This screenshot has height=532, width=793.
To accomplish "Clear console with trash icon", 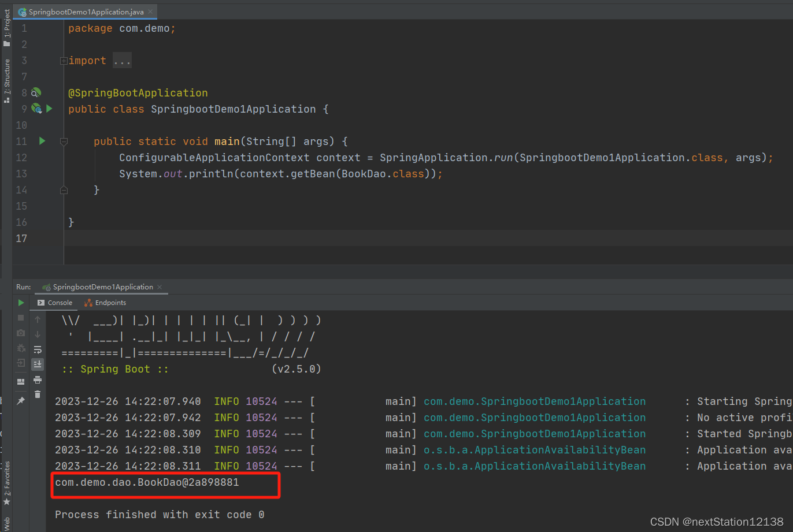I will [x=38, y=395].
